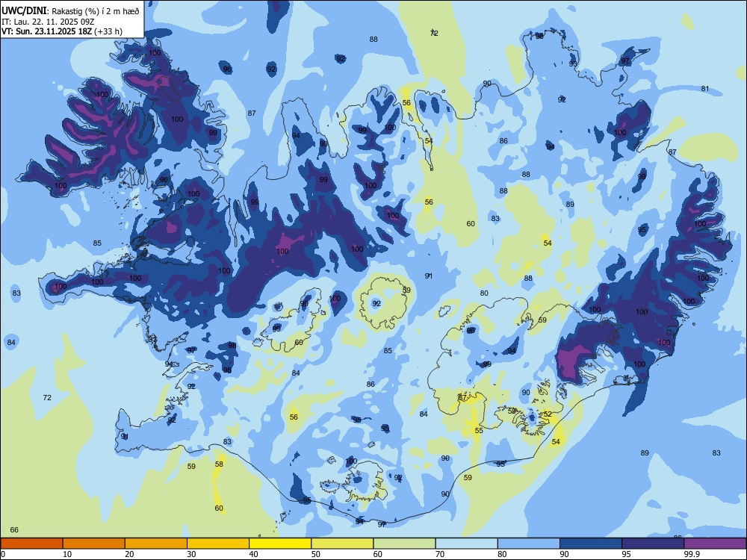Screen dimensions: 747x560
Task: Click the legend tick label "10"
Action: 67,554
